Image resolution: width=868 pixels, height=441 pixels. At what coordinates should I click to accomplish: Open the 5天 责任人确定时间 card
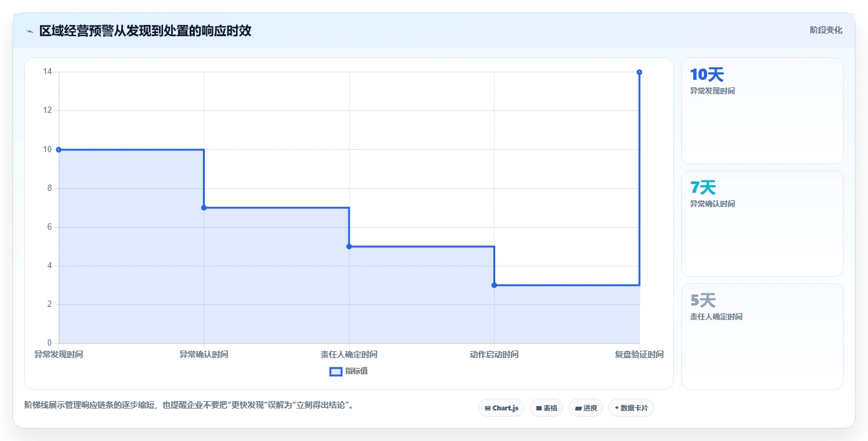point(762,336)
